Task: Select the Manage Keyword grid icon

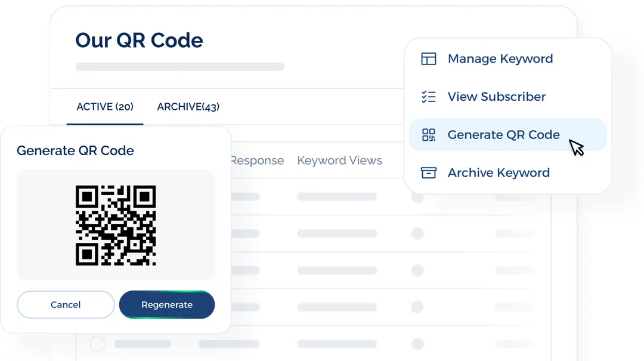Action: pyautogui.click(x=428, y=58)
